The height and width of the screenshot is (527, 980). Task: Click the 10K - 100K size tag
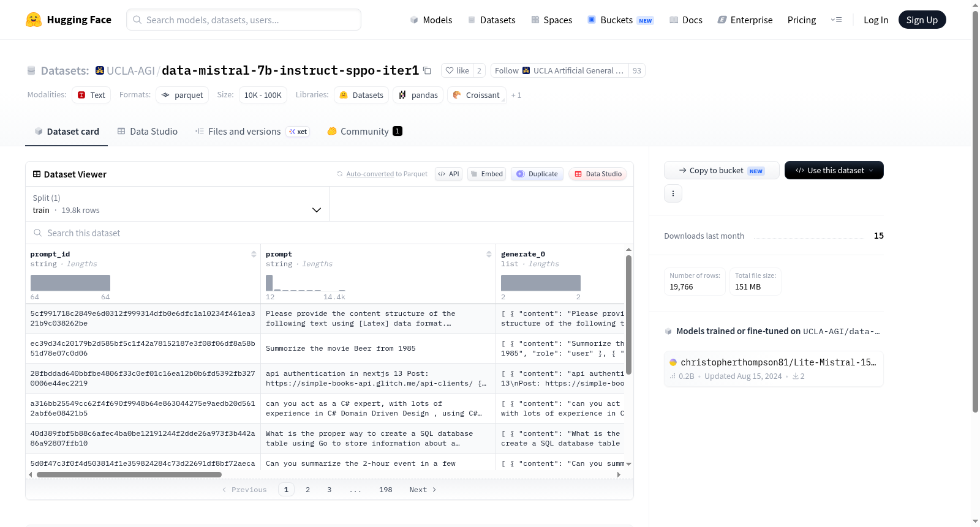coord(263,95)
